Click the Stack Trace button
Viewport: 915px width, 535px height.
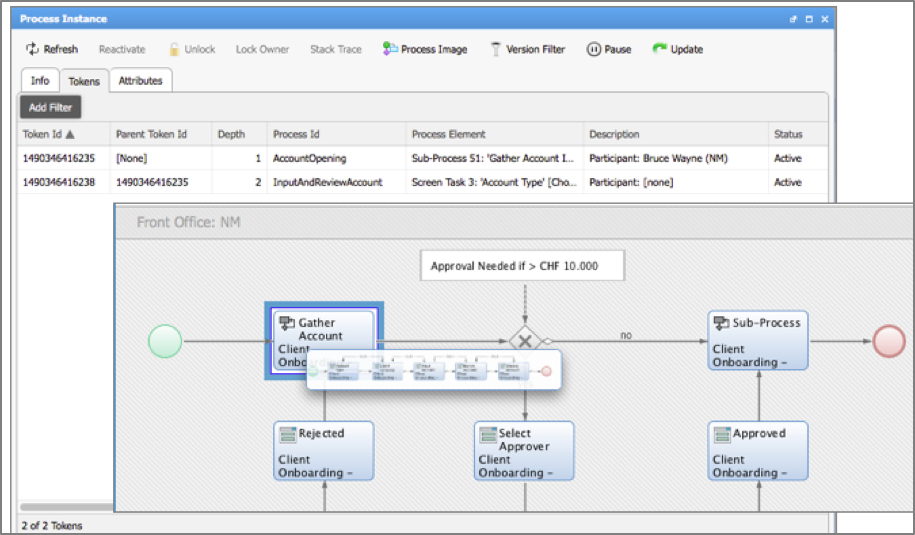pyautogui.click(x=336, y=49)
